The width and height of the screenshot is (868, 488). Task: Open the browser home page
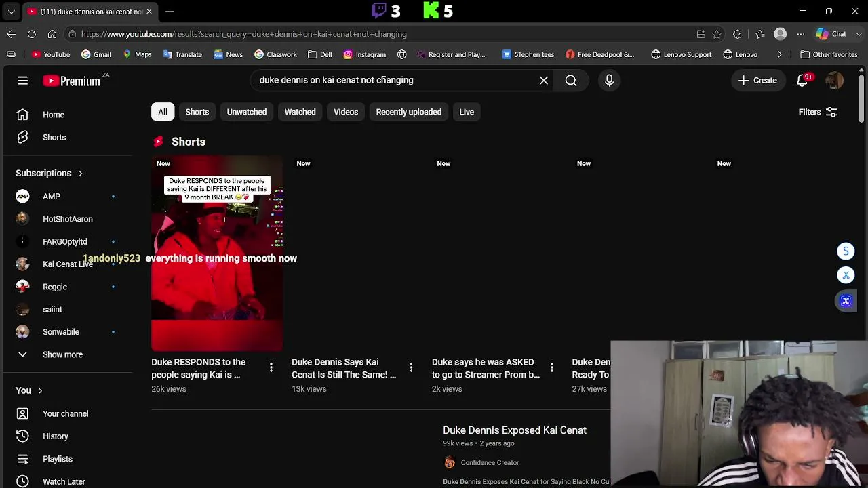(52, 34)
